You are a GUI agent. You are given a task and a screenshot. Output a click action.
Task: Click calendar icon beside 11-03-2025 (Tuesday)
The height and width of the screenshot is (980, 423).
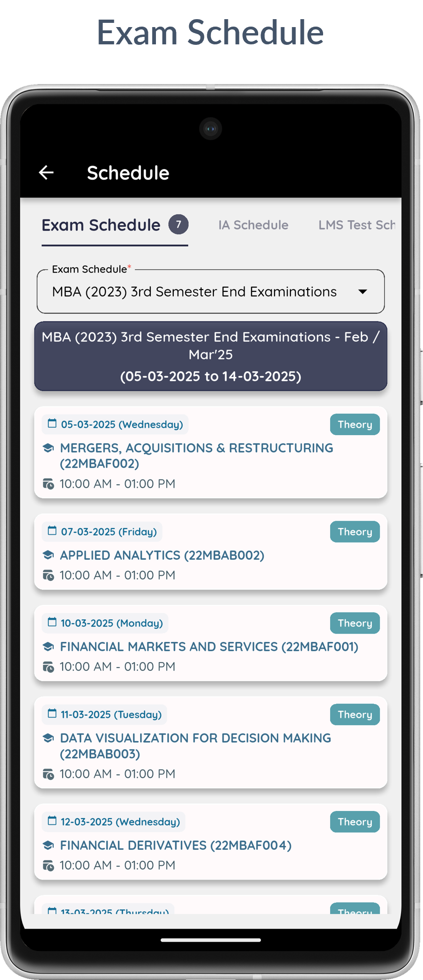click(52, 713)
